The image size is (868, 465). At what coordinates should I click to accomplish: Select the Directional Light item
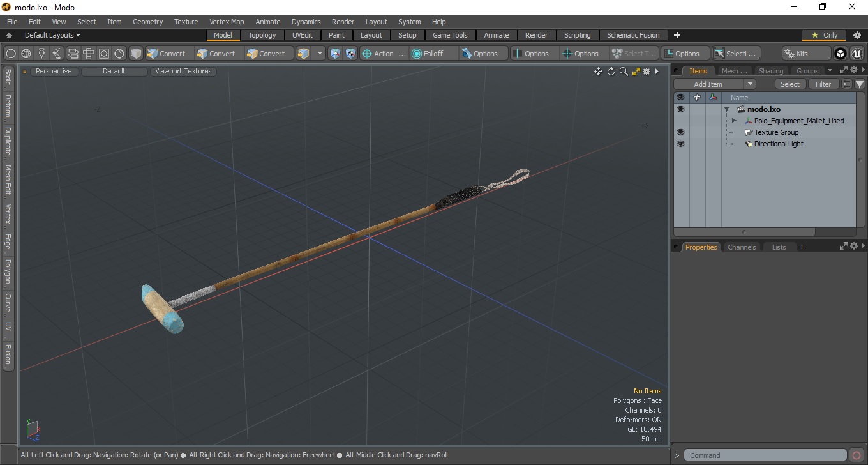point(779,144)
